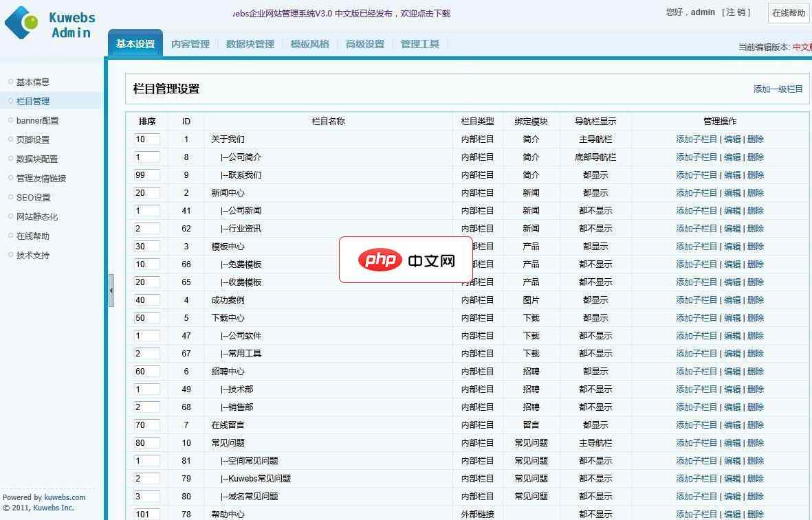Open the 模板风格 tab
812x520 pixels.
[309, 43]
